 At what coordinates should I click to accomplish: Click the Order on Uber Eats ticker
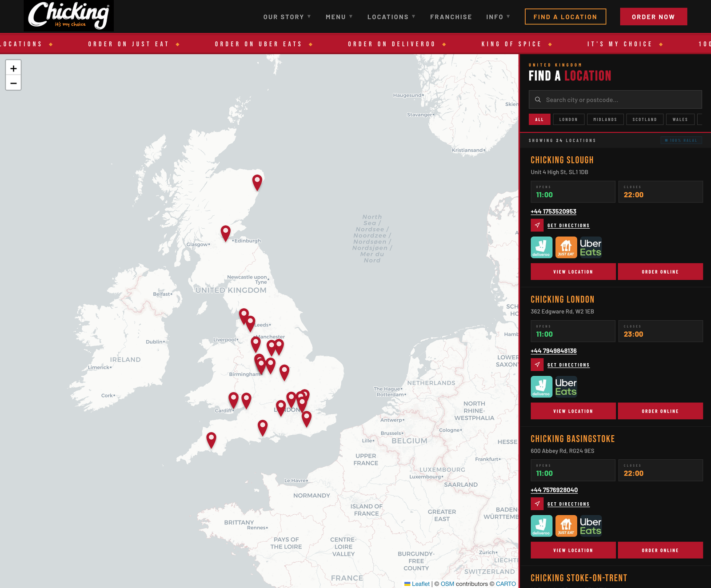pyautogui.click(x=258, y=44)
